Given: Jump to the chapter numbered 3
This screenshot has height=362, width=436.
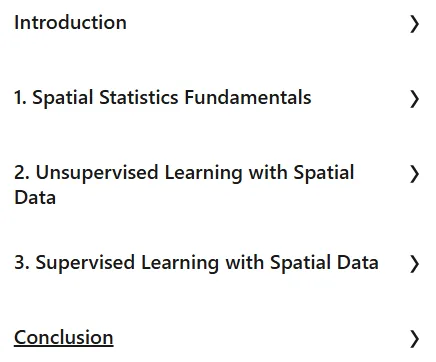Looking at the screenshot, I should 196,263.
